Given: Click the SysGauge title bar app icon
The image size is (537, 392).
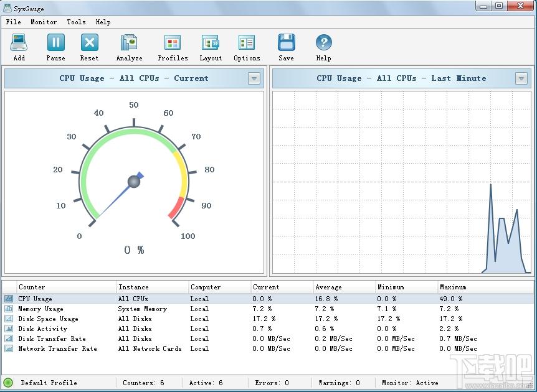Looking at the screenshot, I should point(7,7).
